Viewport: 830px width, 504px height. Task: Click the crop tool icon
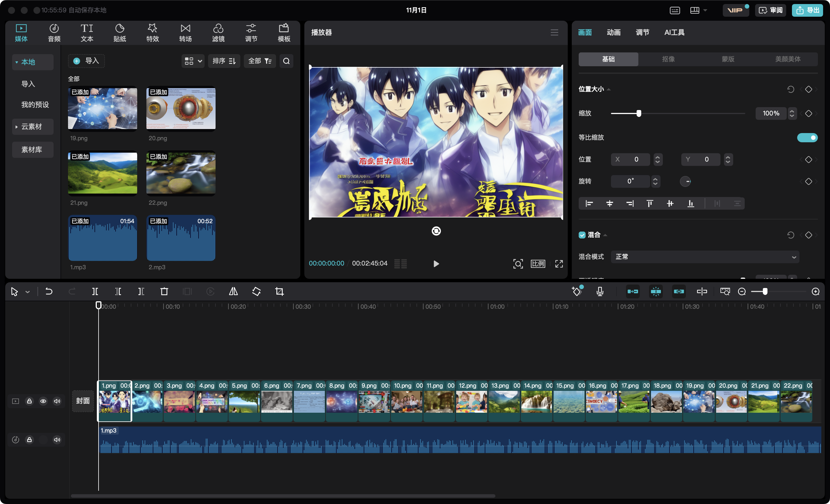tap(279, 291)
